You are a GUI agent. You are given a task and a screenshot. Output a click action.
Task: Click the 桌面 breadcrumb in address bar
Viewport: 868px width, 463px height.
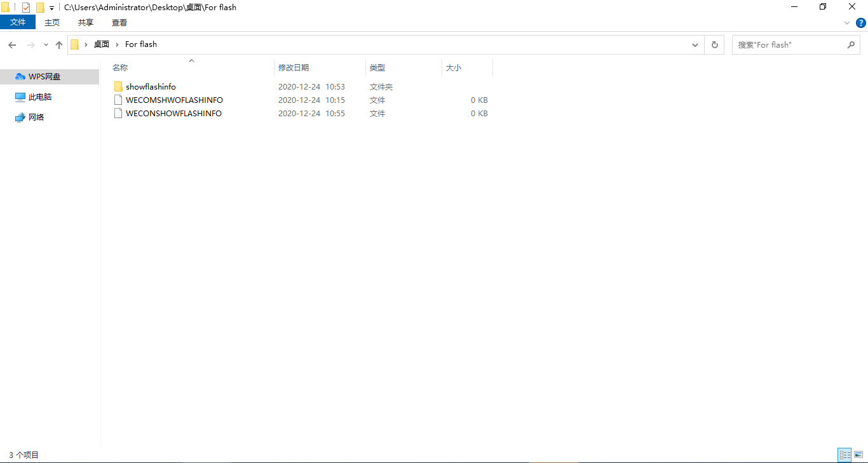(x=102, y=44)
